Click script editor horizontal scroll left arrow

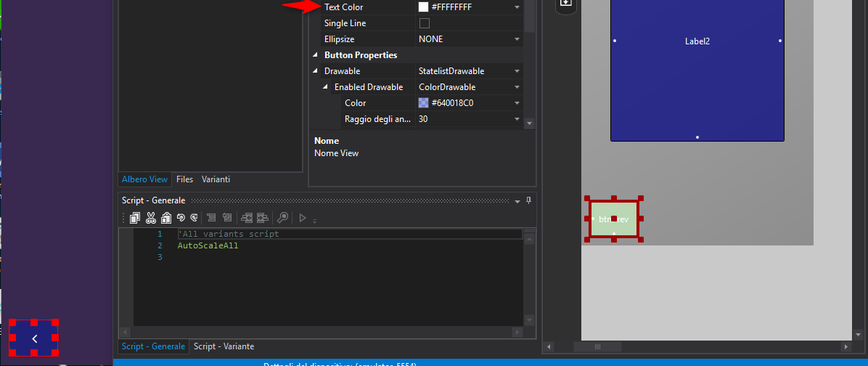click(x=124, y=332)
